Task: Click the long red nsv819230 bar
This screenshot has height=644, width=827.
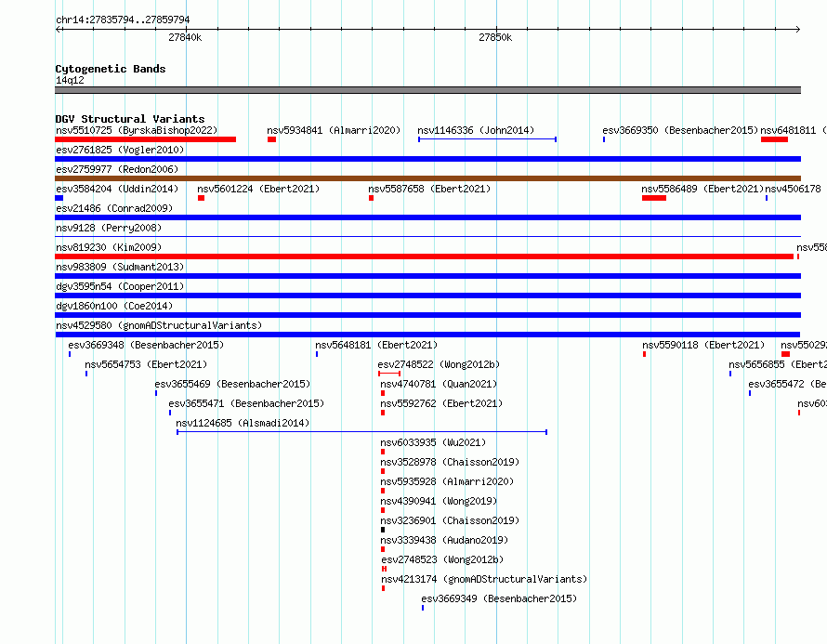Action: click(x=424, y=256)
